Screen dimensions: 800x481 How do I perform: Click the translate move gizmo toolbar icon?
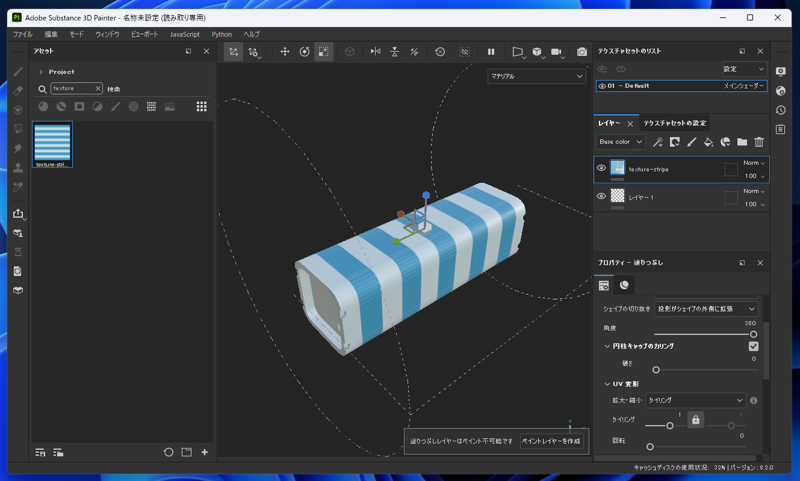click(x=285, y=52)
